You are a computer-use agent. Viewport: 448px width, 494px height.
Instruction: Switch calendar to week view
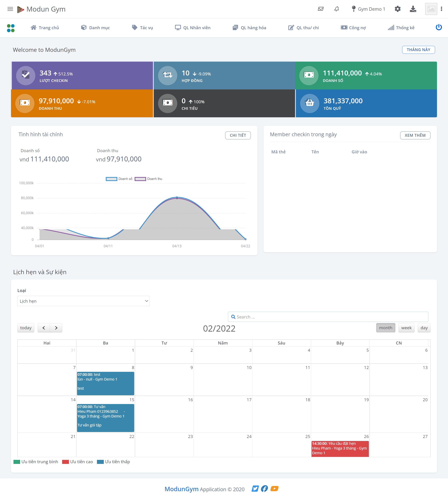click(x=406, y=328)
